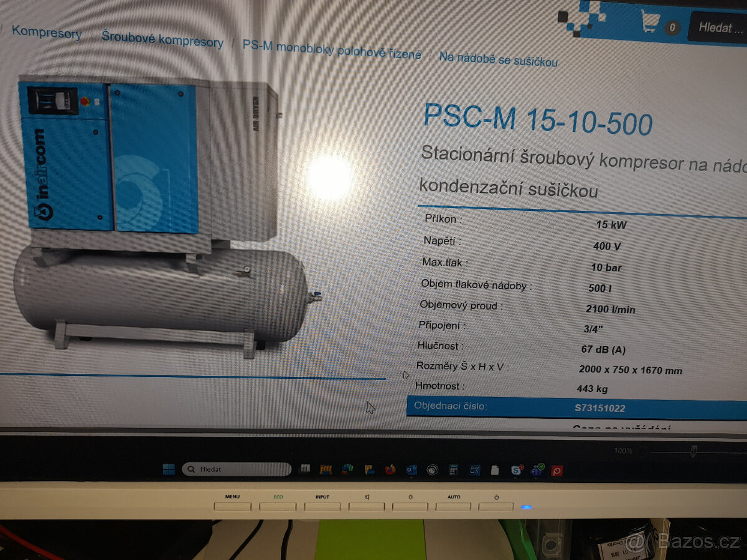Select the 2100 l/min flow value
Viewport: 747px width, 560px height.
pos(610,309)
